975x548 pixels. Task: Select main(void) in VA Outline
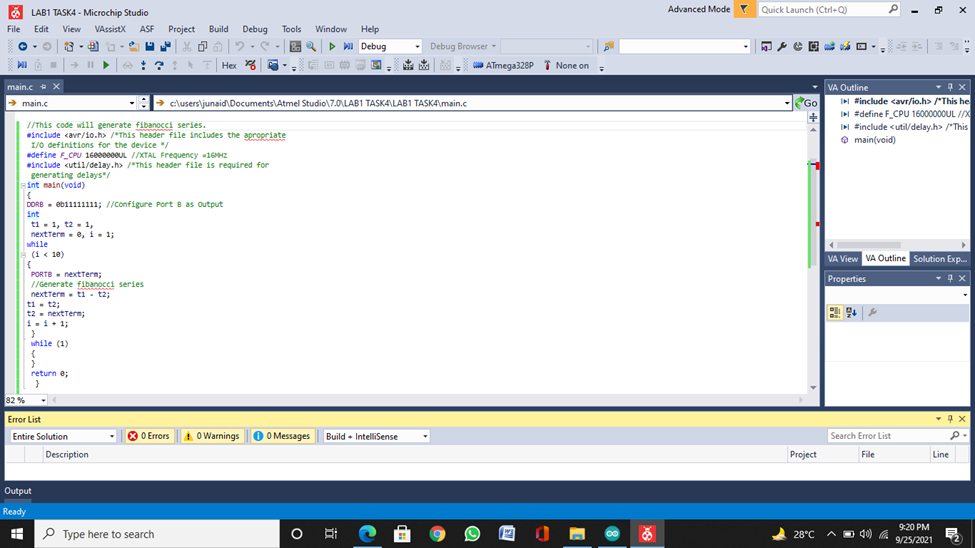874,140
